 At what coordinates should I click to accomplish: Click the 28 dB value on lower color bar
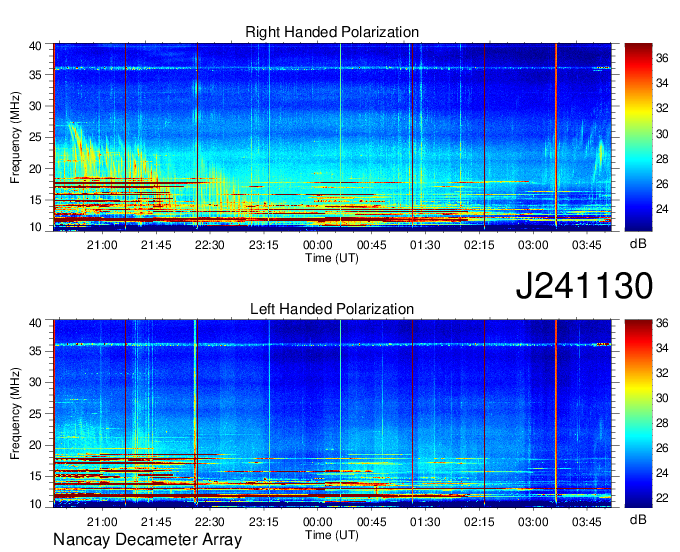pos(662,423)
